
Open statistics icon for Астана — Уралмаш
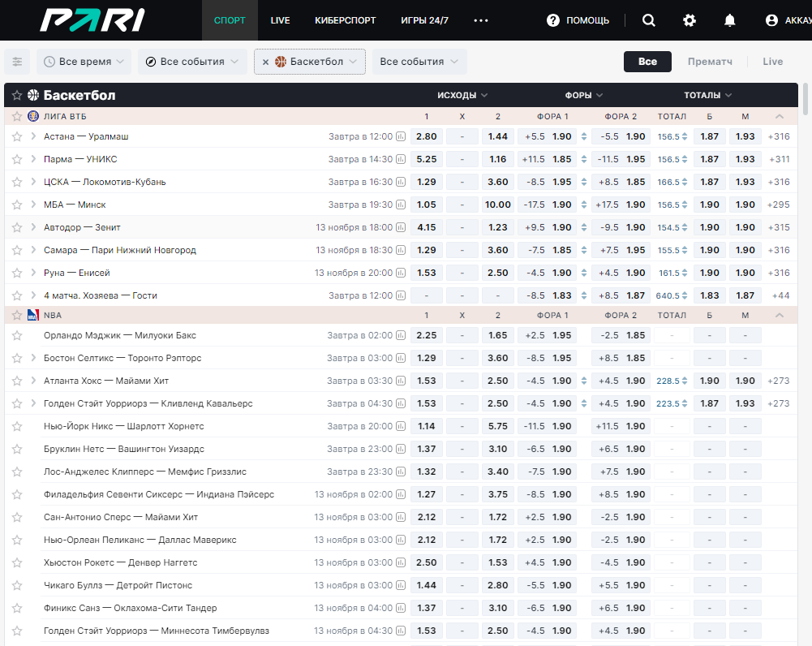[x=401, y=137]
